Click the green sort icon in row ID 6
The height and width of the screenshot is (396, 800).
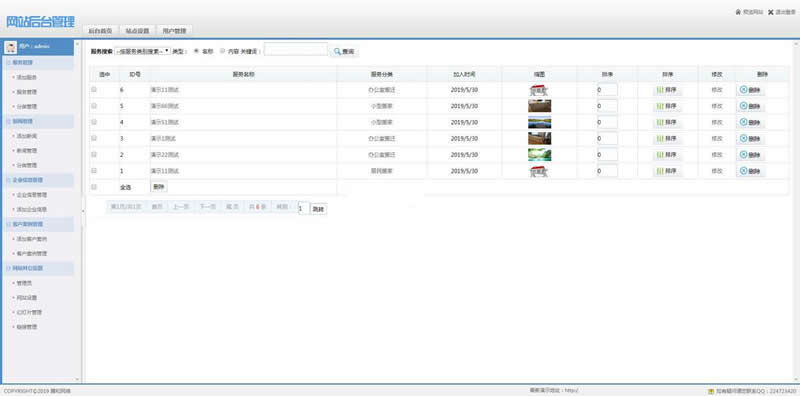pos(660,90)
